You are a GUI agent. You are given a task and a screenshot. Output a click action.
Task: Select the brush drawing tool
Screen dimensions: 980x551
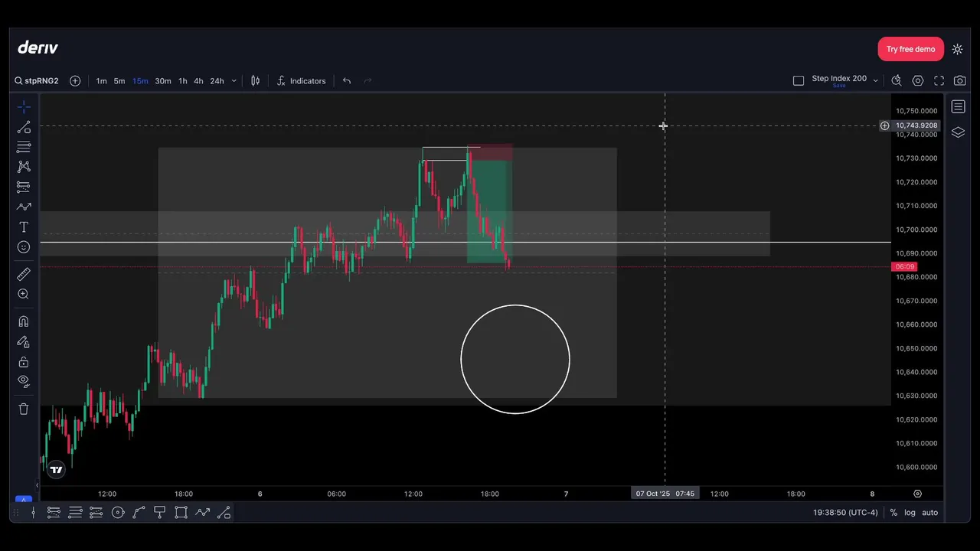pyautogui.click(x=24, y=207)
